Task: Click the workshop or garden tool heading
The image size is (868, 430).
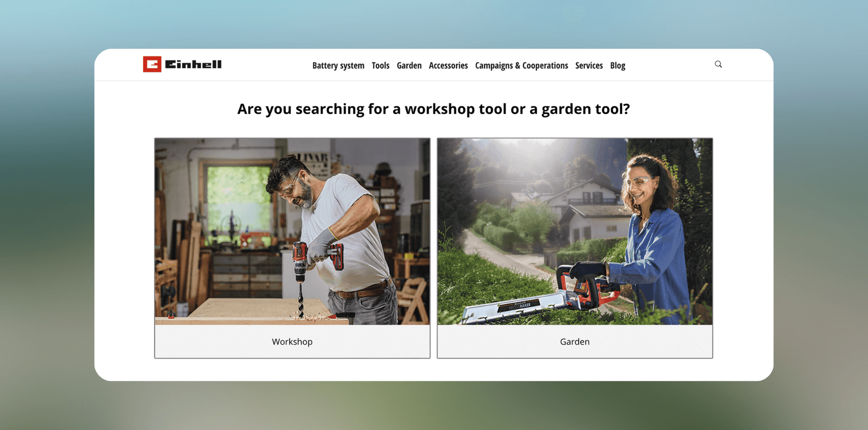Action: (434, 109)
